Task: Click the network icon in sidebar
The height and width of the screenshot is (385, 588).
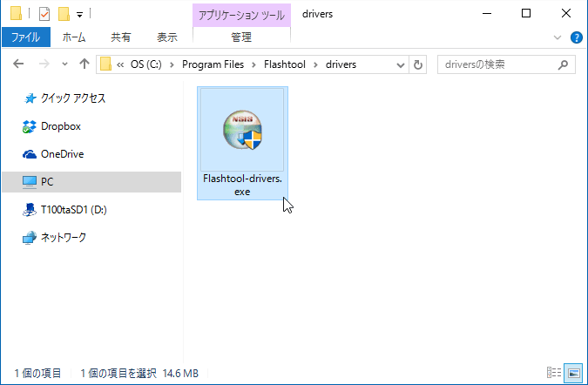Action: tap(30, 238)
